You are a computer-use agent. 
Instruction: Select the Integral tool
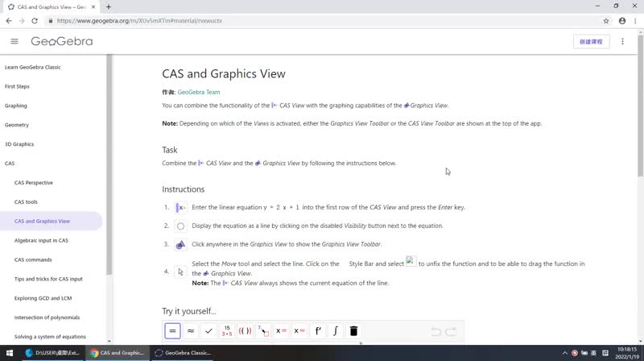tap(335, 330)
